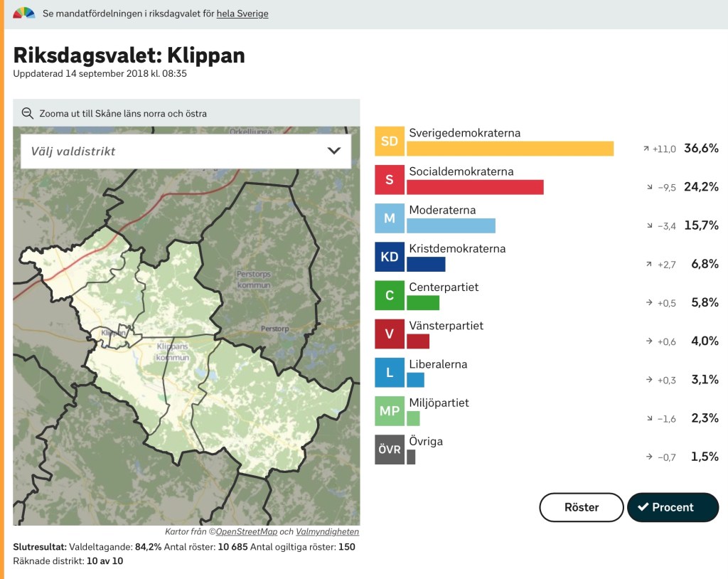Click the magnifier zoom-out icon
The image size is (728, 579).
click(28, 113)
